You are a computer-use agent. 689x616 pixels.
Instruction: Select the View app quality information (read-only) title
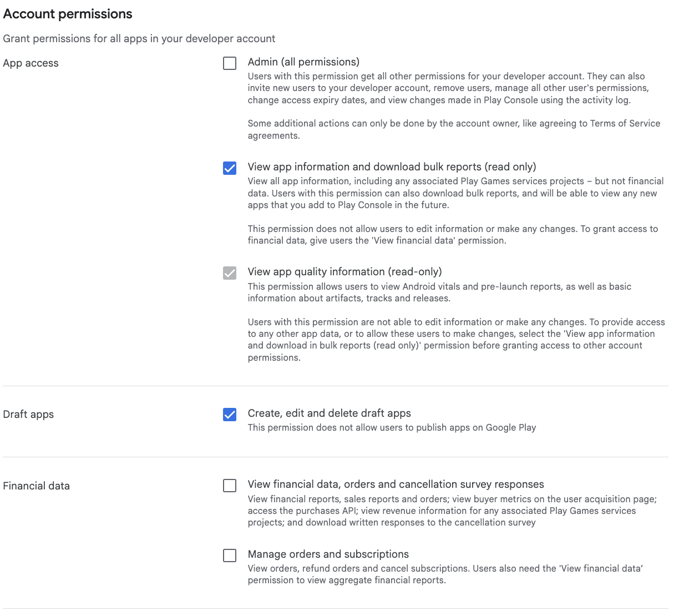point(344,271)
